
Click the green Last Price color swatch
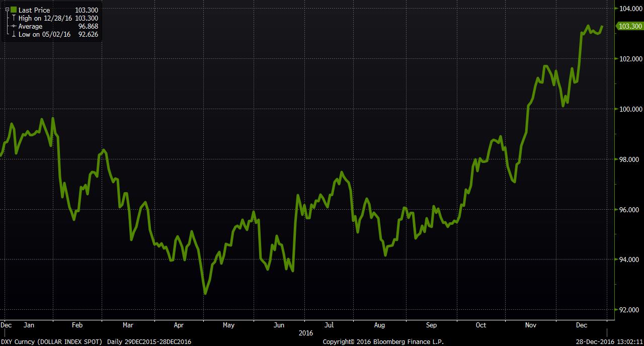tap(14, 10)
